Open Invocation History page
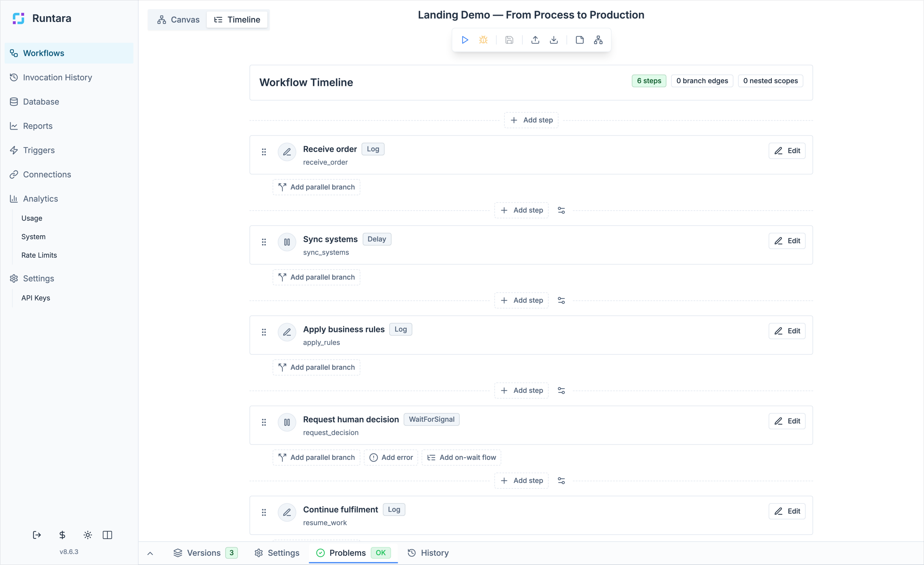924x565 pixels. 69,77
